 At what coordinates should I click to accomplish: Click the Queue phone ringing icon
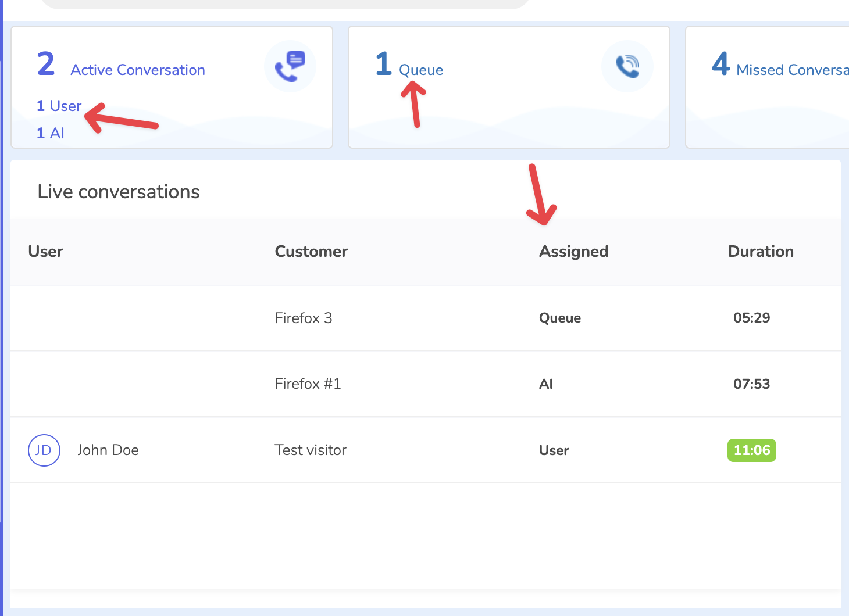(x=627, y=66)
